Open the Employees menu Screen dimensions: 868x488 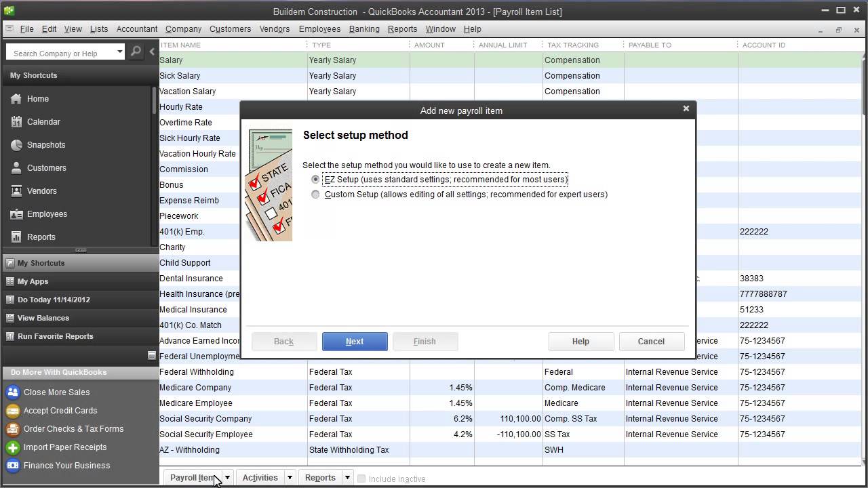319,29
